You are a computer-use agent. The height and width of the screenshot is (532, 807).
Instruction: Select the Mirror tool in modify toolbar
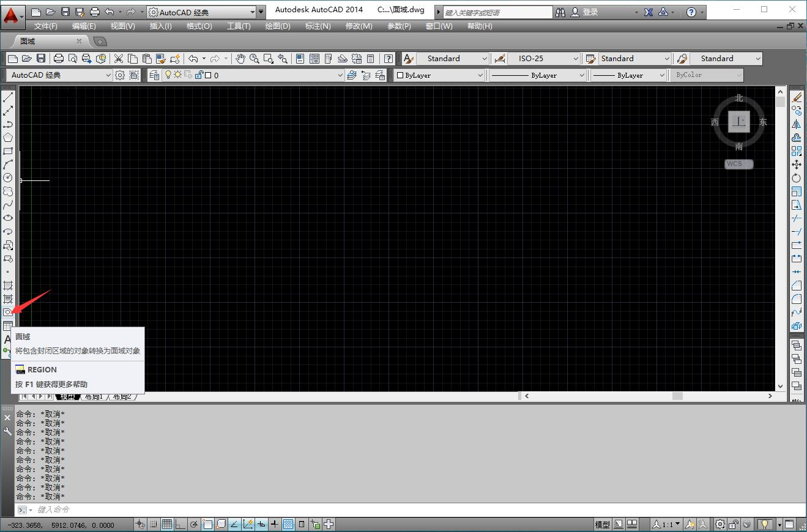tap(797, 124)
